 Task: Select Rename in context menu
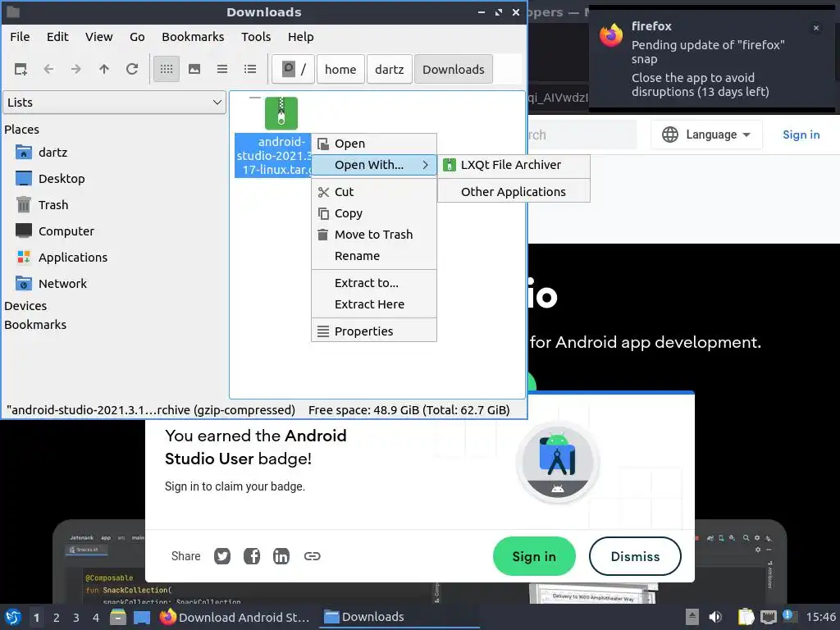[x=374, y=256]
